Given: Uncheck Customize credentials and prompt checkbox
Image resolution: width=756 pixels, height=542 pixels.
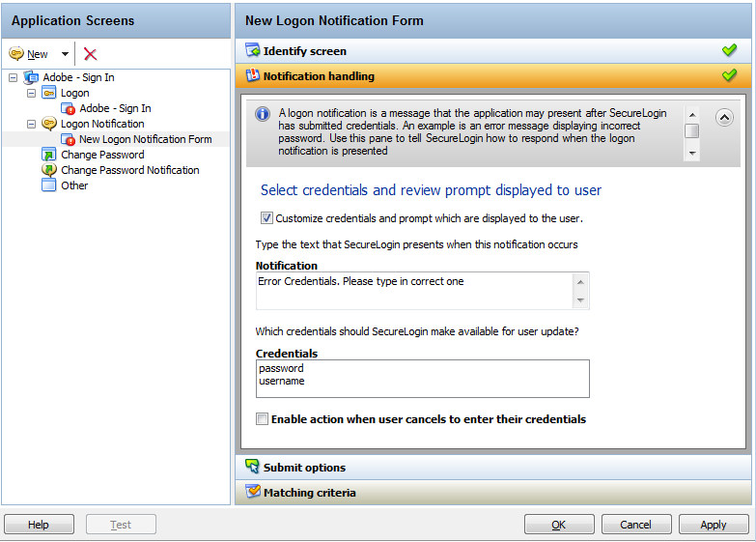Looking at the screenshot, I should coord(266,218).
